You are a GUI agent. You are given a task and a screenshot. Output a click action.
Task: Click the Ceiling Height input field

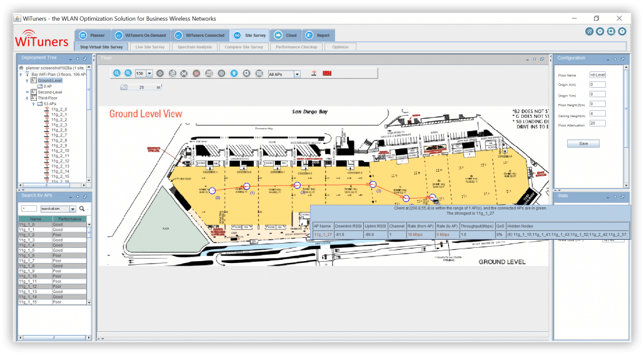(x=598, y=113)
